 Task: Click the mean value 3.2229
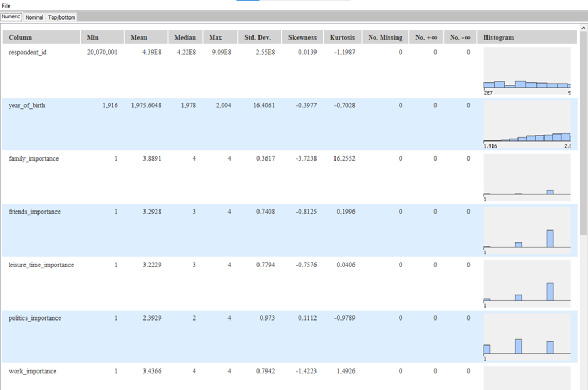coord(152,265)
